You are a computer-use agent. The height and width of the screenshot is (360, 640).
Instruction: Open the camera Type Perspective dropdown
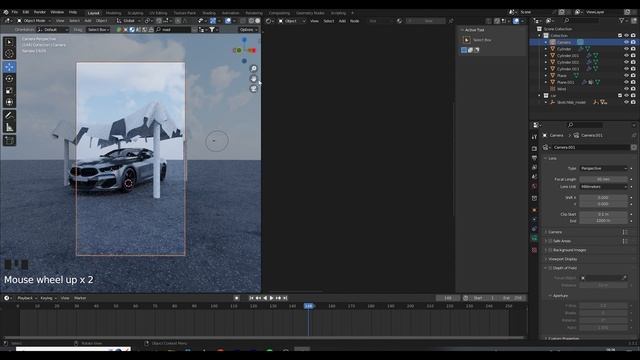point(604,168)
